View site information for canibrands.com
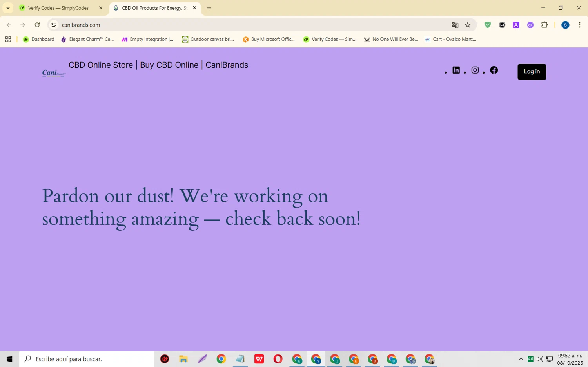Viewport: 588px width, 367px height. 54,25
